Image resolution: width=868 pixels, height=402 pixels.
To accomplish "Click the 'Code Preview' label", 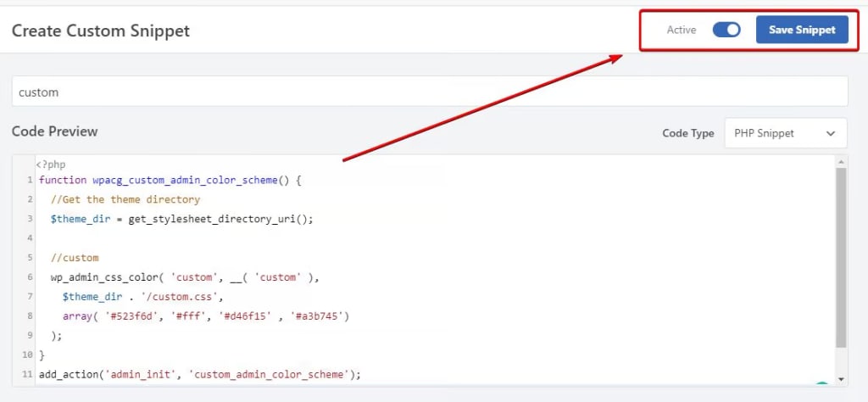I will pos(55,131).
